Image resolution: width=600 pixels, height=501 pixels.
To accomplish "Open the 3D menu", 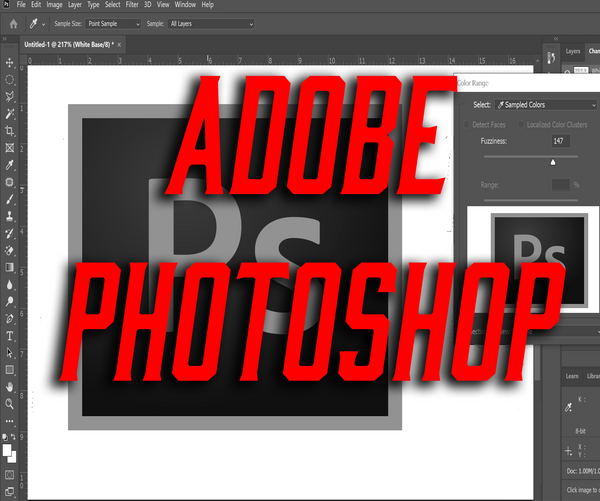I will [148, 5].
